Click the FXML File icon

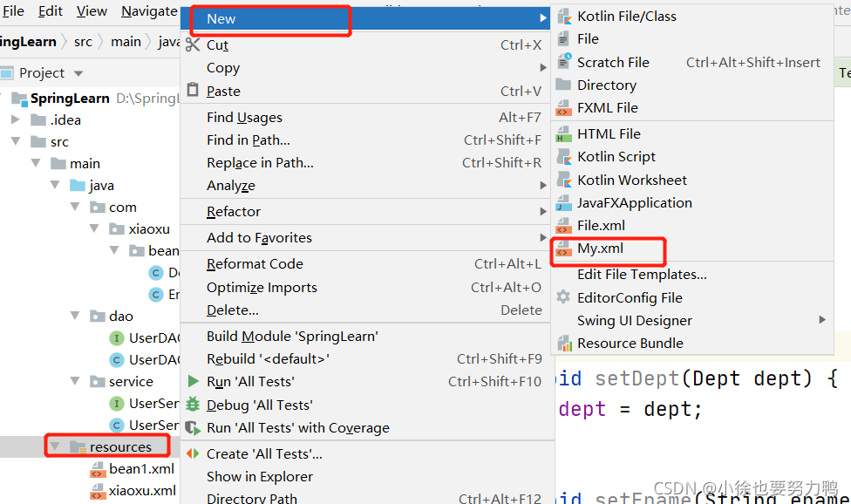tap(564, 108)
